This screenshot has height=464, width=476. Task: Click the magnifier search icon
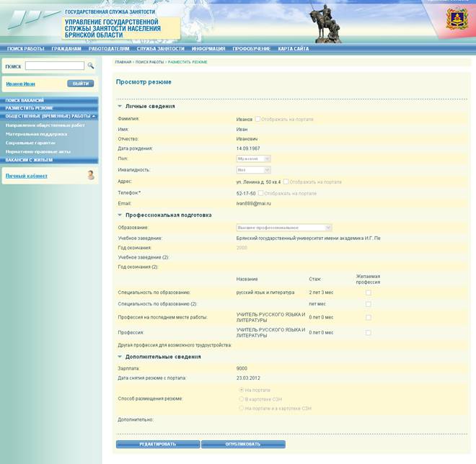pos(91,66)
